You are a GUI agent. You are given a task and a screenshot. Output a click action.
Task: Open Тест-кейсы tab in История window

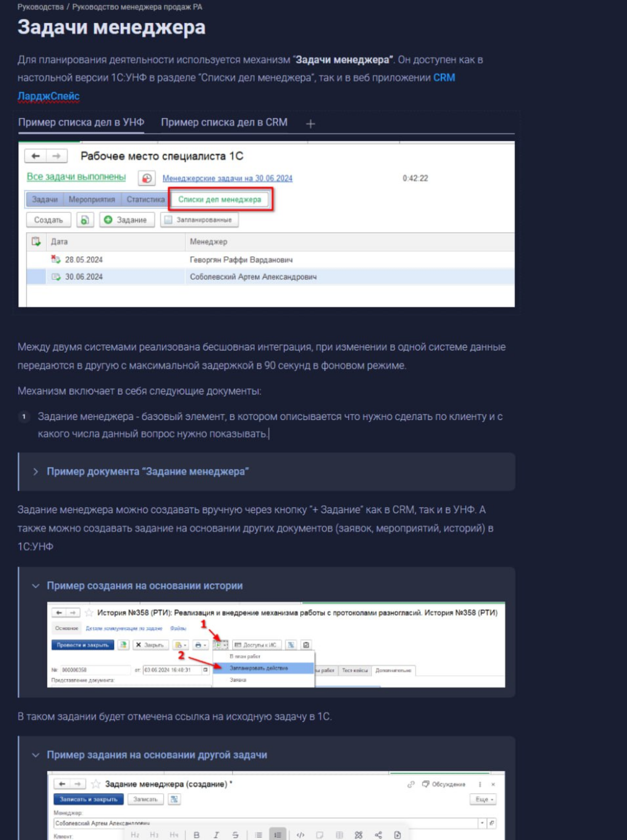(x=355, y=670)
